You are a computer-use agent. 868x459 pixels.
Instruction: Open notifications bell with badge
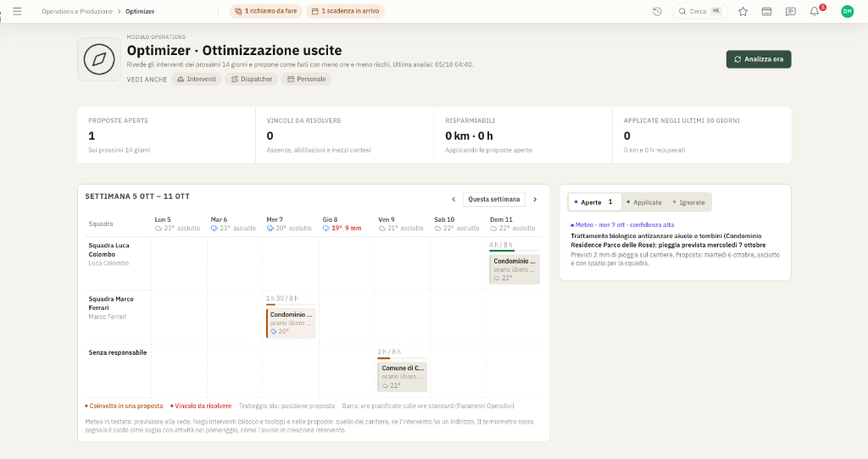(815, 11)
